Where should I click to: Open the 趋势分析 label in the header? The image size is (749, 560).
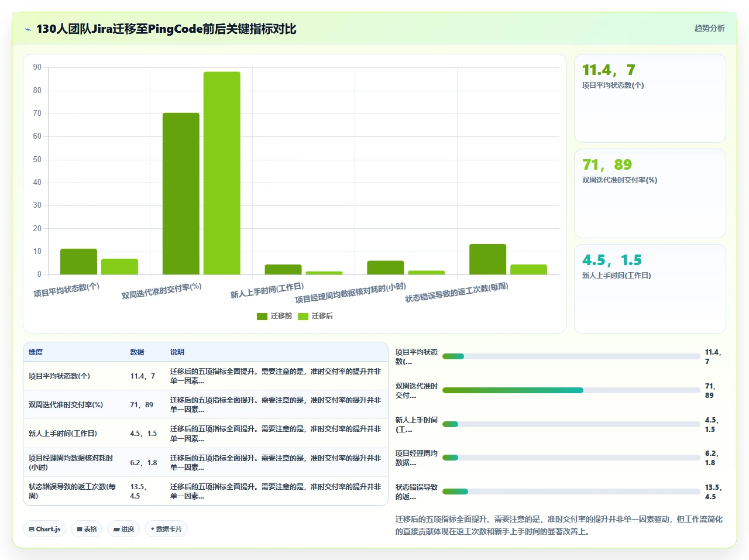point(709,28)
